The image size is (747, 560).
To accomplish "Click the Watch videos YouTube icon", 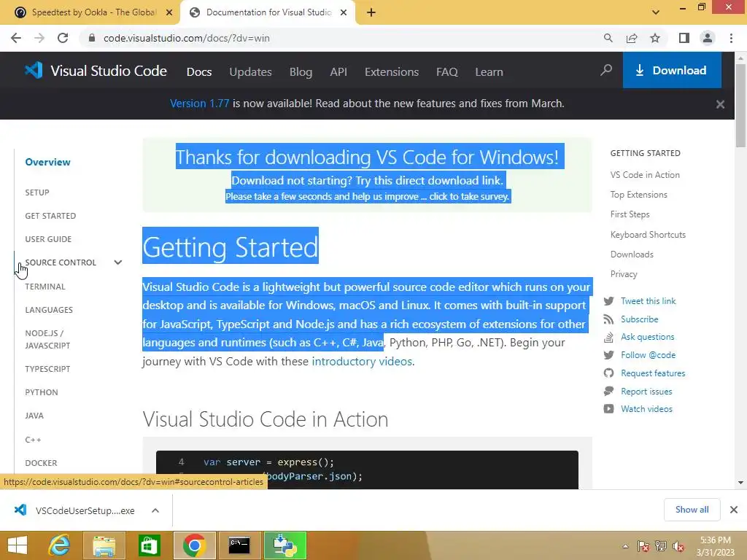I will pos(608,409).
